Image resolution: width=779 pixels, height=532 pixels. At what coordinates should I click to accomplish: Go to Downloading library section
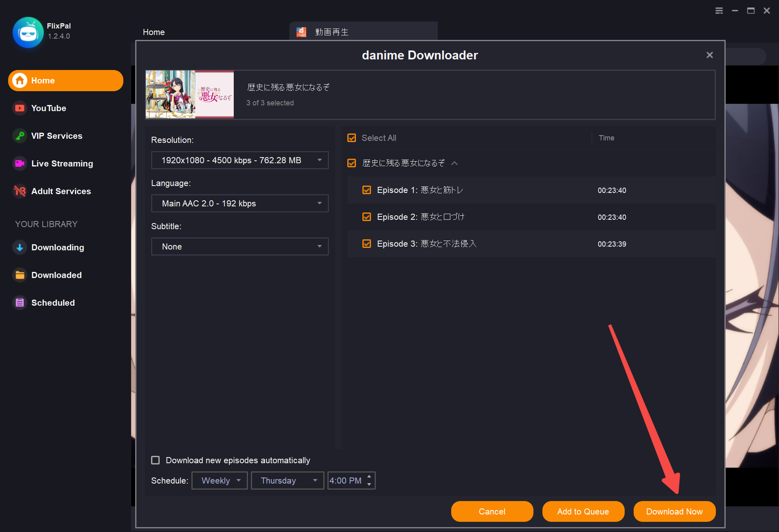coord(57,247)
